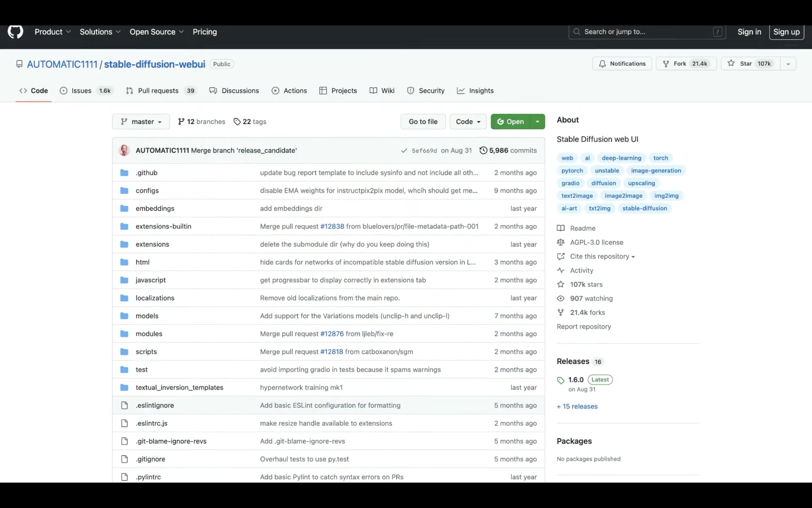Open the Code clone dropdown
The image size is (812, 508).
point(468,122)
